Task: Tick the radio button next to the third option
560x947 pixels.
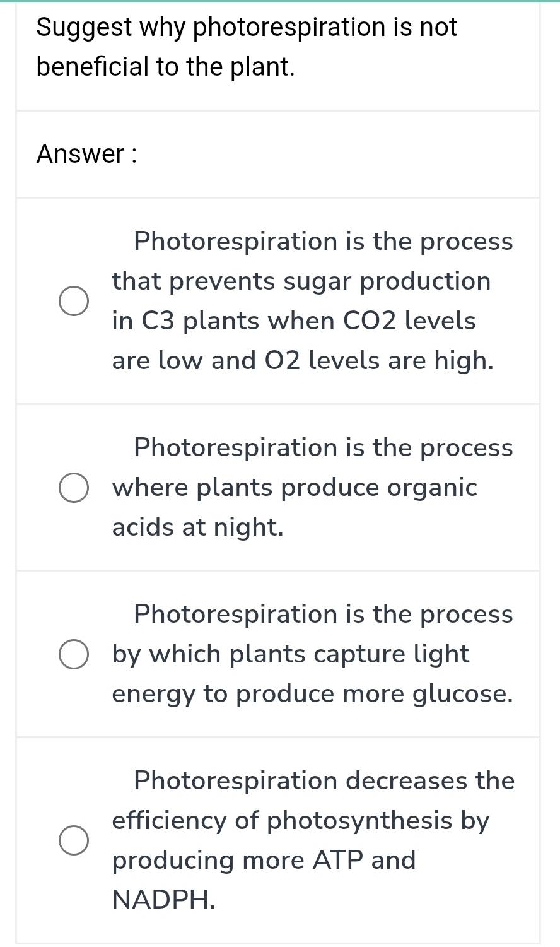Action: [x=74, y=654]
